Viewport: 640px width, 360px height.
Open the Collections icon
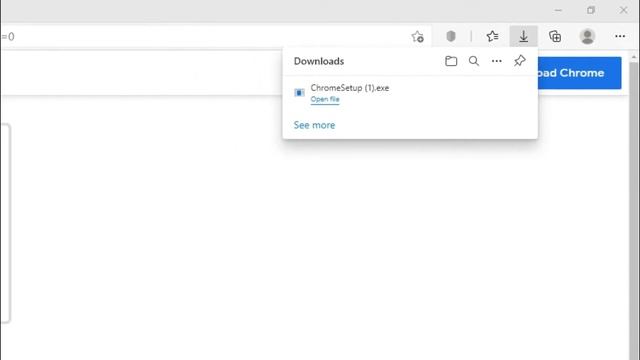click(555, 36)
